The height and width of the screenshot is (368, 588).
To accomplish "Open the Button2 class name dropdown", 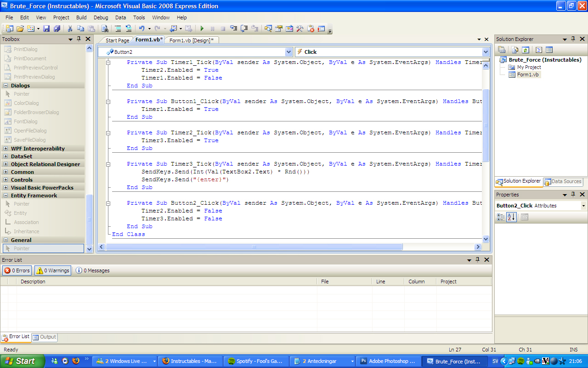I will point(288,52).
